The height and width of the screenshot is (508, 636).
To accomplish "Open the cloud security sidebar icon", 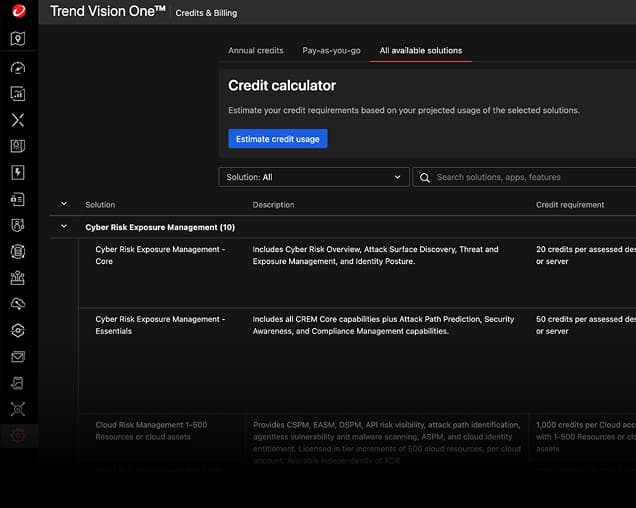I will click(17, 304).
